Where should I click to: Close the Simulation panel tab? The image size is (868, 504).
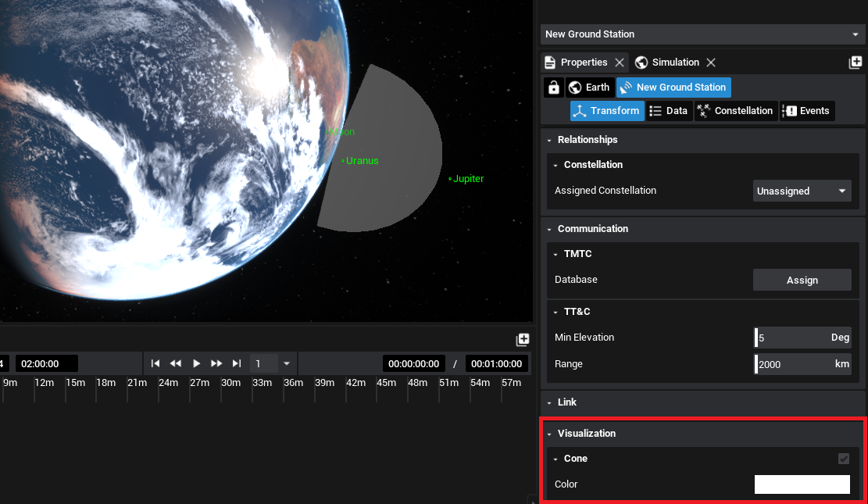pyautogui.click(x=711, y=63)
